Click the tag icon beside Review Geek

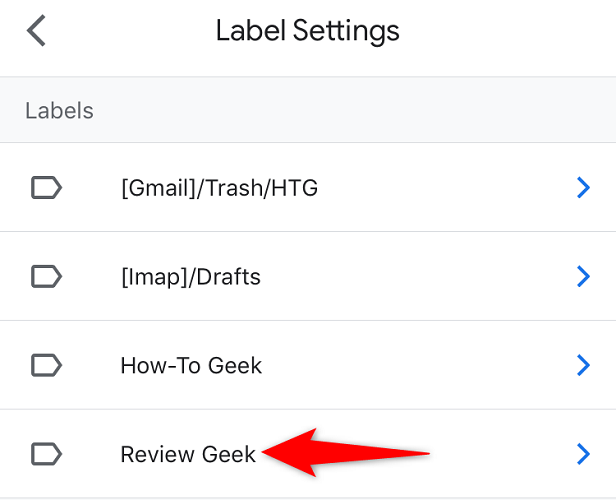tap(46, 454)
